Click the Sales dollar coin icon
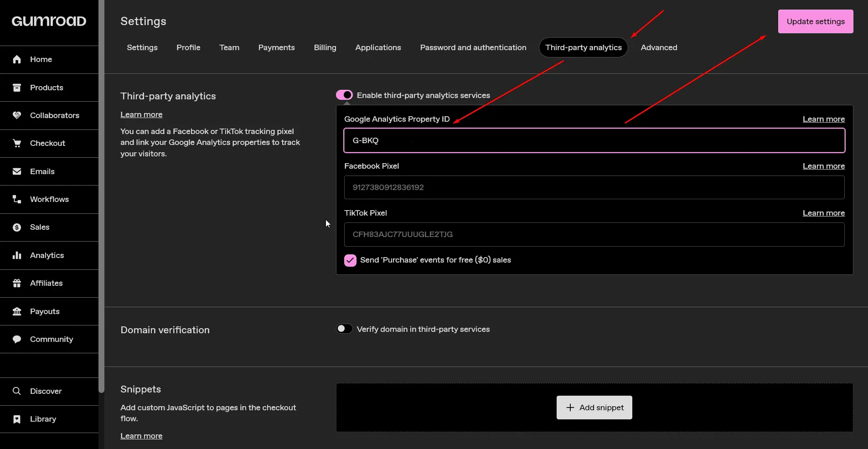 point(17,227)
